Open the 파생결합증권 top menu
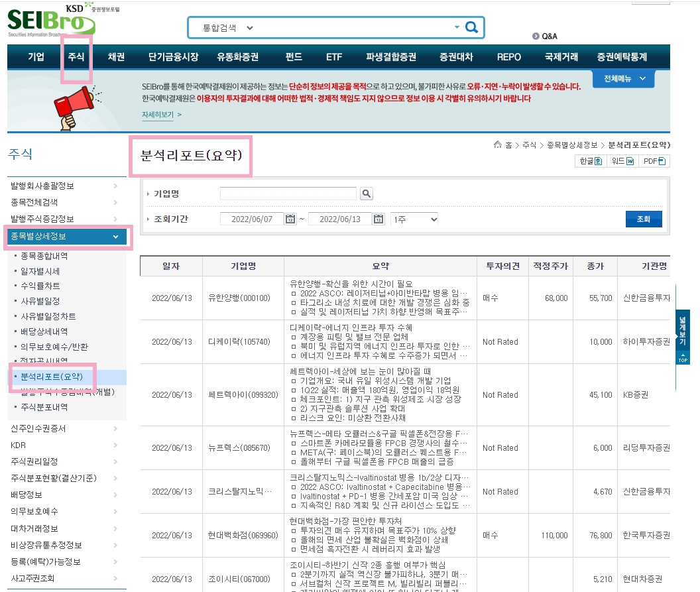This screenshot has height=592, width=700. 391,57
